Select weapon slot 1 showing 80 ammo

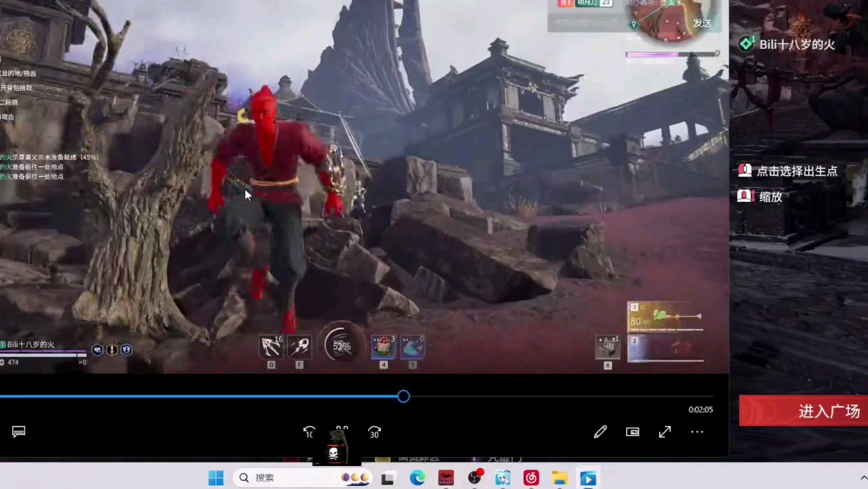pyautogui.click(x=665, y=316)
